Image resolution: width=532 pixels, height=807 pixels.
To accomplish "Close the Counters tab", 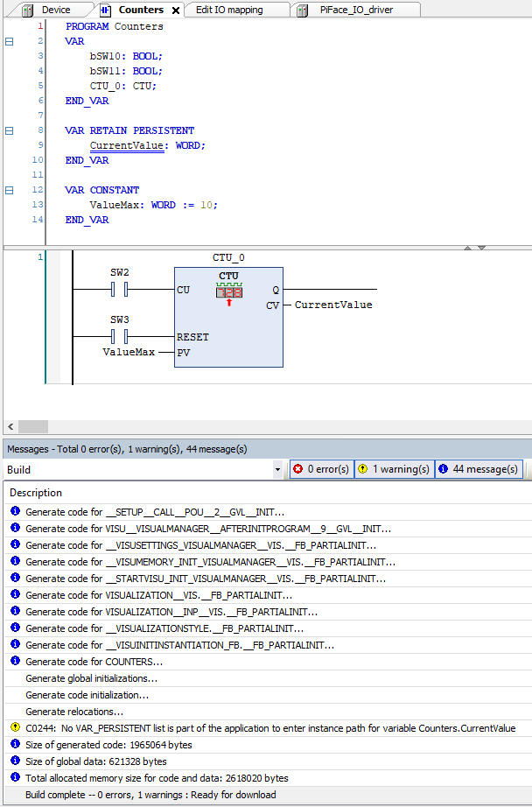I will coord(175,11).
